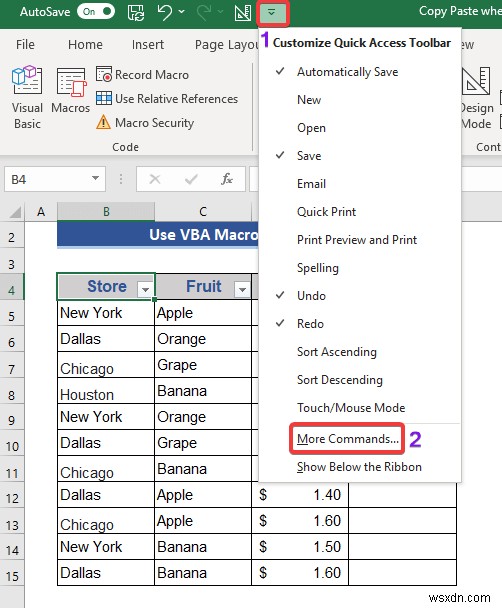
Task: Add Email to Quick Access Toolbar
Action: (360, 184)
